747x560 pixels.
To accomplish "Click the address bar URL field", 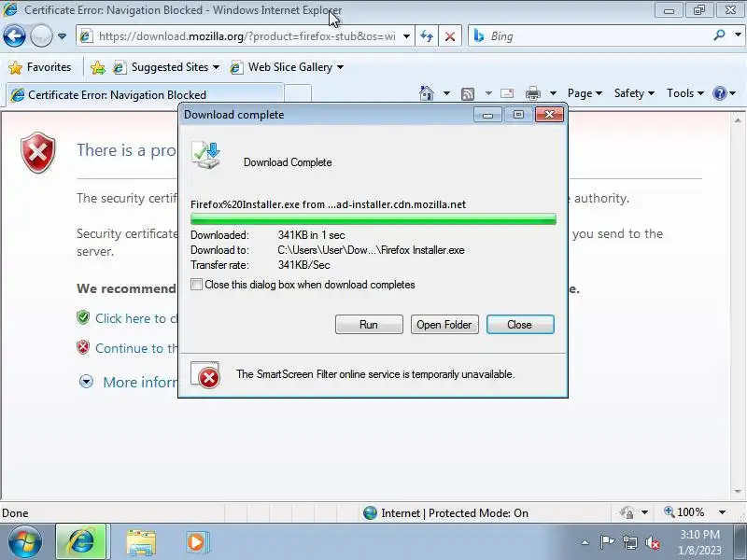I will tap(247, 36).
